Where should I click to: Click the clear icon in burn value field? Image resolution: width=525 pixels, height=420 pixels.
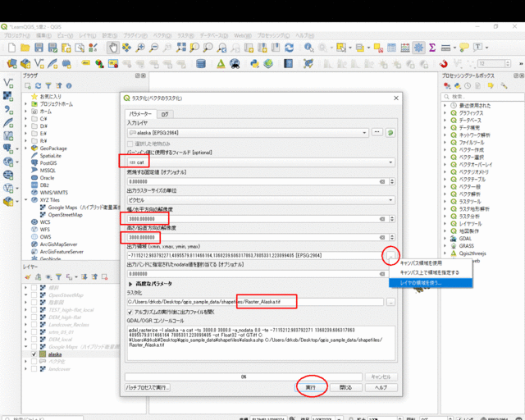tap(382, 181)
